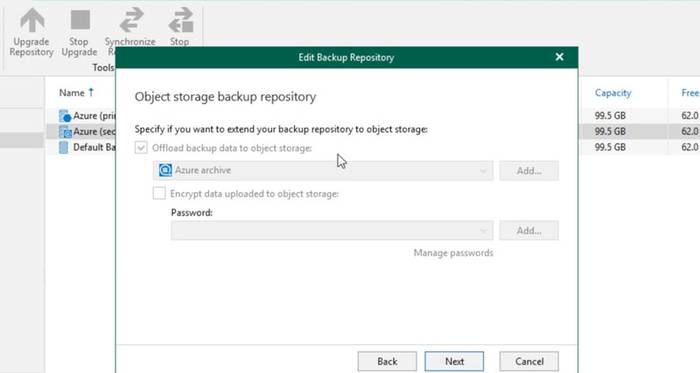This screenshot has height=373, width=700.
Task: Select the Azure (secondary) repository row icon
Action: [65, 132]
